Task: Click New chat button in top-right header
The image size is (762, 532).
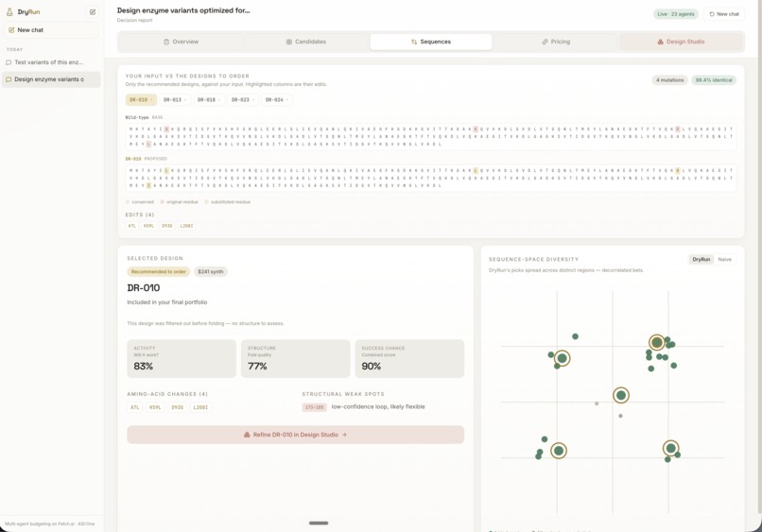Action: [724, 14]
